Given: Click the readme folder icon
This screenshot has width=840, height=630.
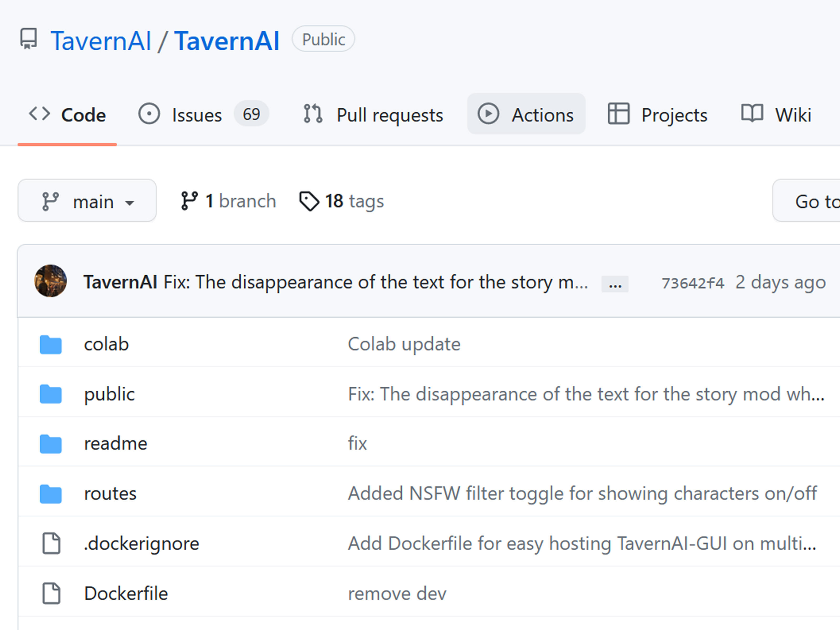Looking at the screenshot, I should click(x=50, y=444).
